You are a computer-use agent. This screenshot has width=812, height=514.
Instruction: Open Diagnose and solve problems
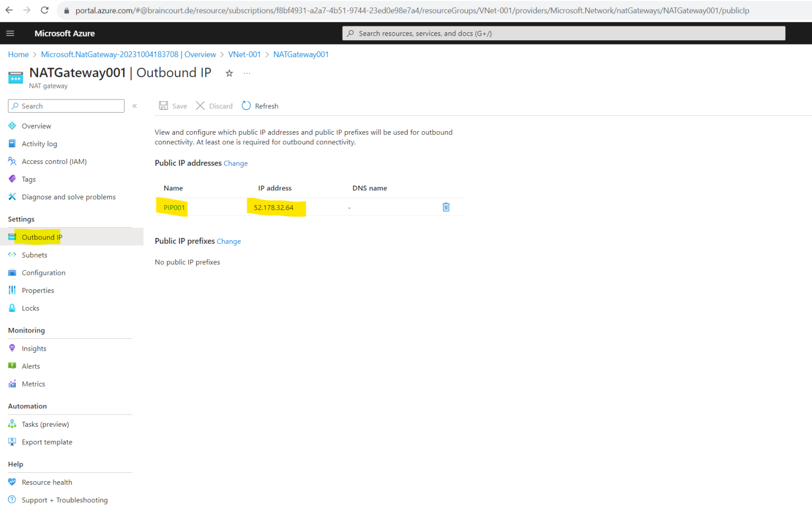[x=68, y=196]
